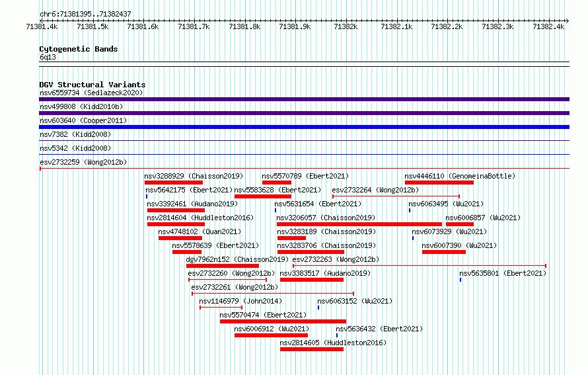588x375 pixels.
Task: Open the nsv6559734 (Sedlazeck2020) variant label
Action: (91, 93)
